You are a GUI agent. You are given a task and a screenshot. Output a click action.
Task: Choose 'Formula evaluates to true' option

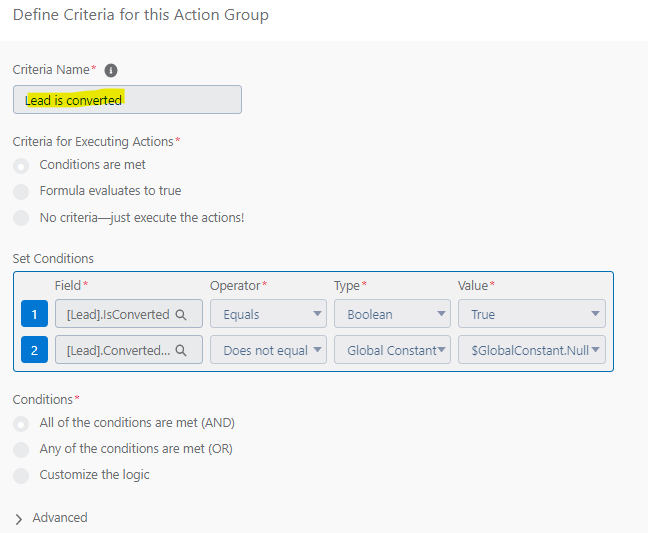(21, 192)
